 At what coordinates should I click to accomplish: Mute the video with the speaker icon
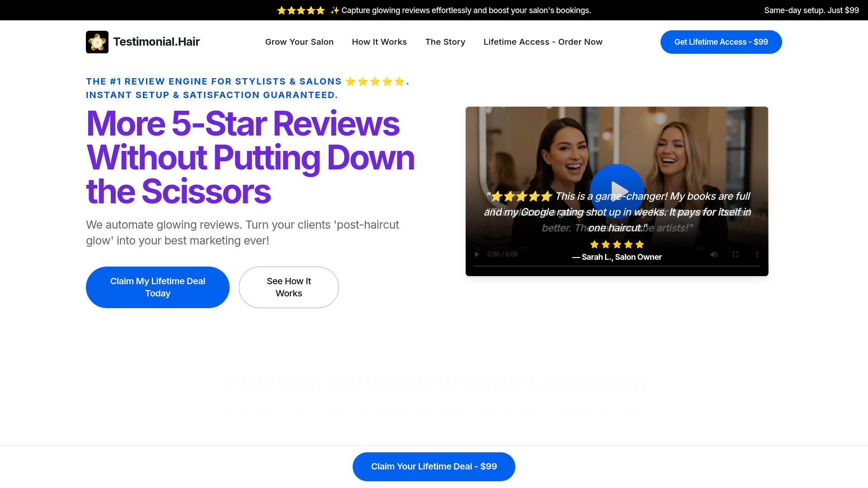click(x=713, y=254)
